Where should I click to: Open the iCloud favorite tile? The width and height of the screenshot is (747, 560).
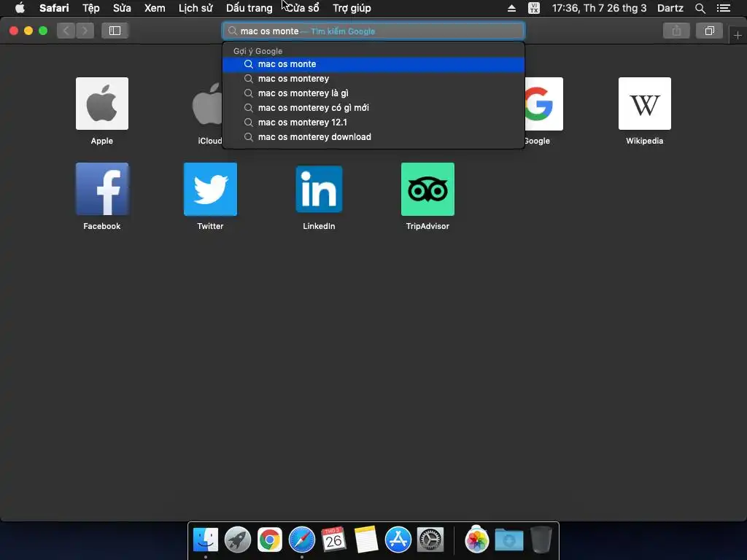tap(206, 104)
